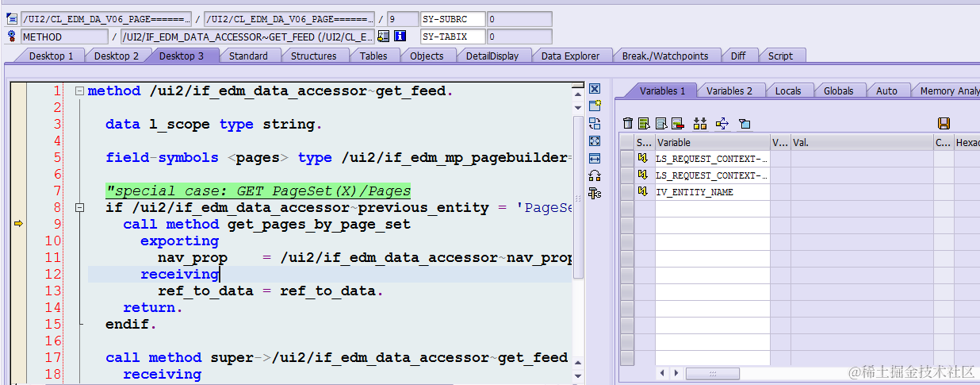Viewport: 980px width, 385px height.
Task: Switch to Desktop 2 tab
Action: tap(116, 56)
